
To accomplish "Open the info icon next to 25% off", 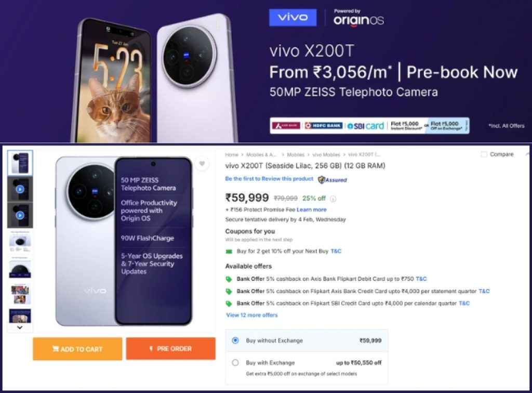I will 332,199.
